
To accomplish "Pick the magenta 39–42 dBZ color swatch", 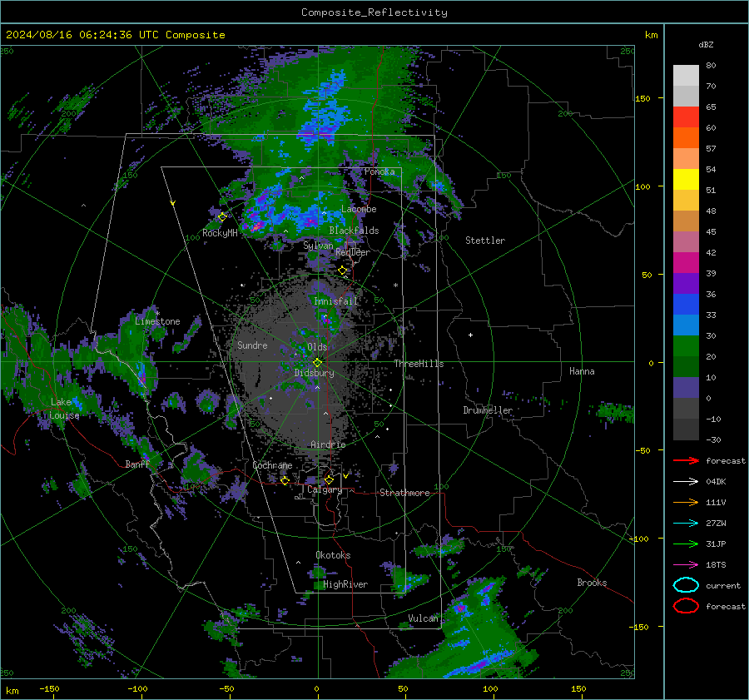I will [x=686, y=263].
